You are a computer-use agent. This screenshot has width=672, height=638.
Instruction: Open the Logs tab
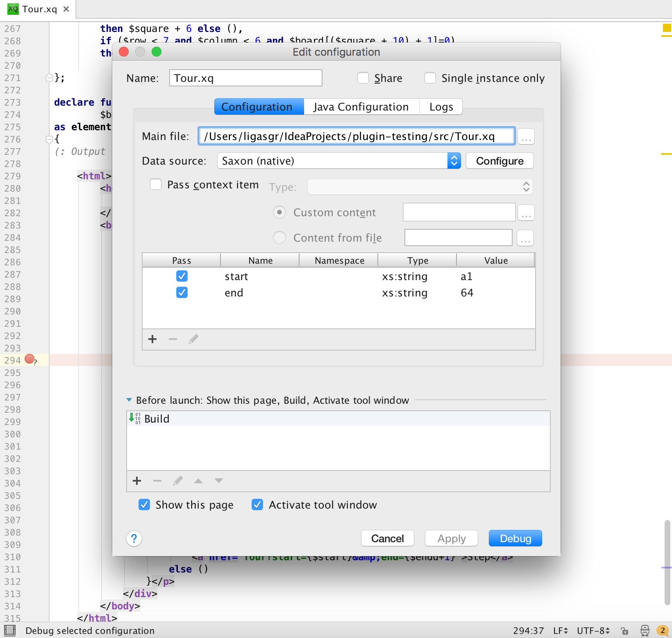[441, 107]
